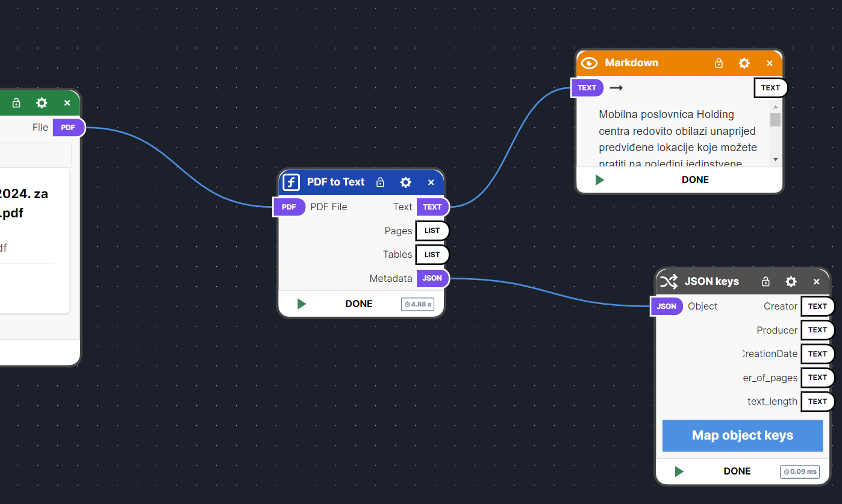
Task: Toggle the lock on the Markdown node
Action: [719, 63]
